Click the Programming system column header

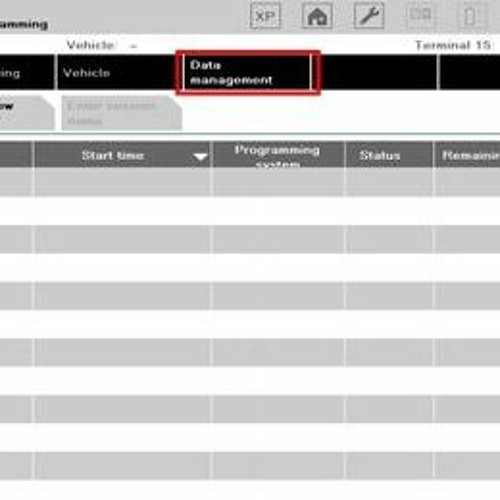[x=278, y=154]
